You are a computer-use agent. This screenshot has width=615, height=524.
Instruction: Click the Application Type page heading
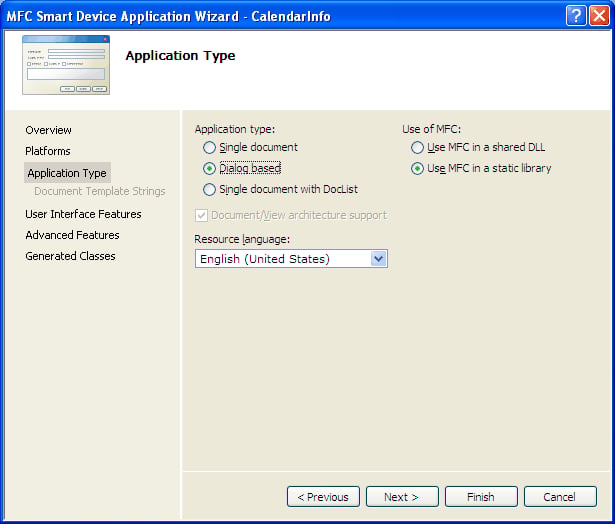180,56
